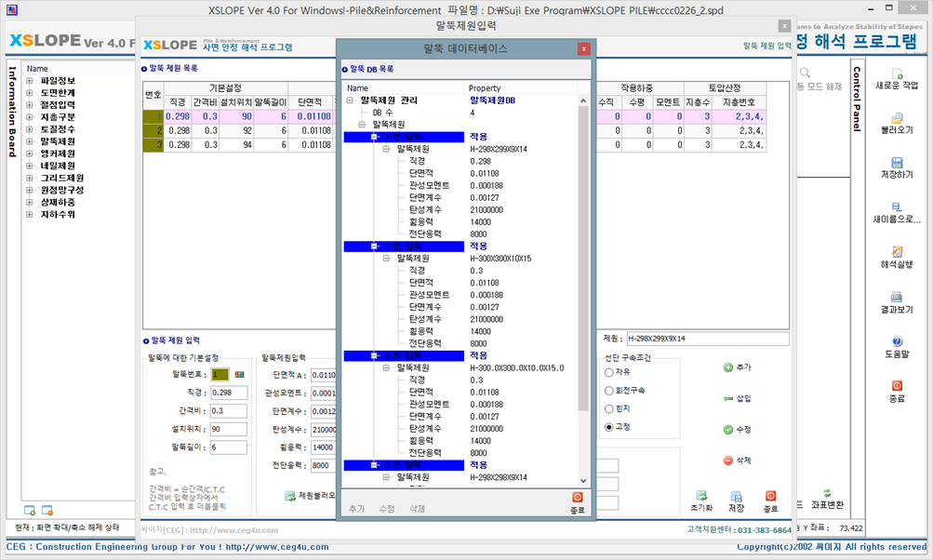Click 삭제 at the database dialog bottom
The image size is (933, 560).
pyautogui.click(x=417, y=509)
